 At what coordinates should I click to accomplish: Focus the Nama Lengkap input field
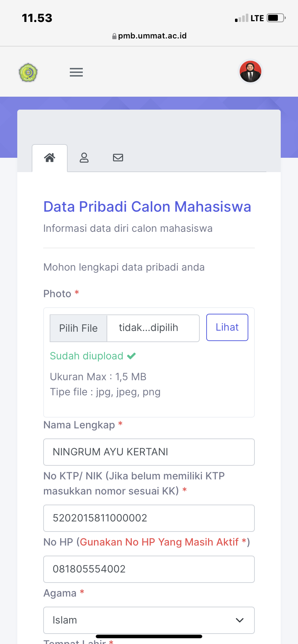coord(149,452)
